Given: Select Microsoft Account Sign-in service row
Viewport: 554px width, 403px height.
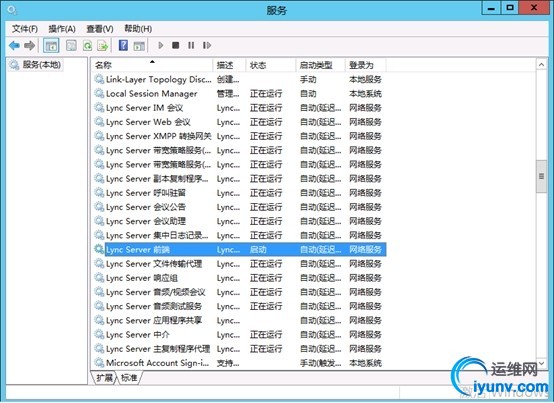Looking at the screenshot, I should point(239,363).
